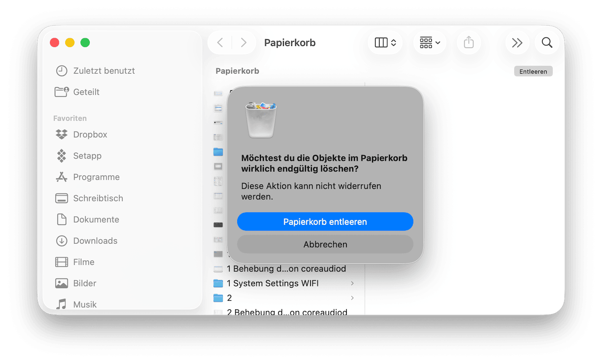The image size is (602, 364).
Task: Select the 1 Behebung d...on coreaudiod file
Action: [x=286, y=269]
